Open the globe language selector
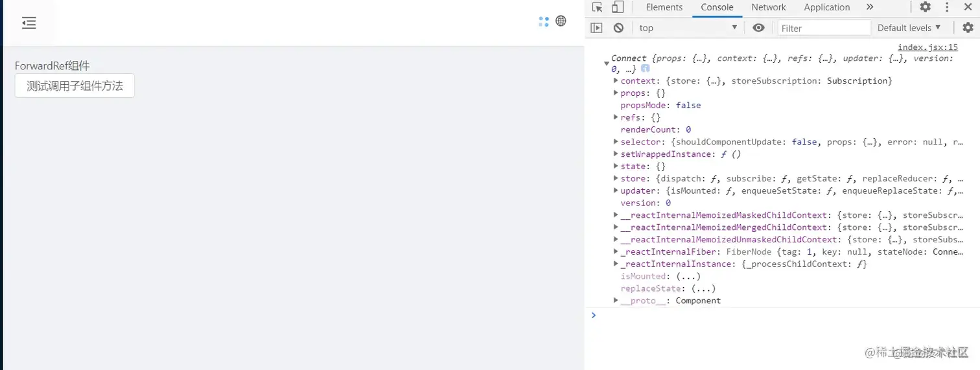This screenshot has width=980, height=370. point(561,21)
